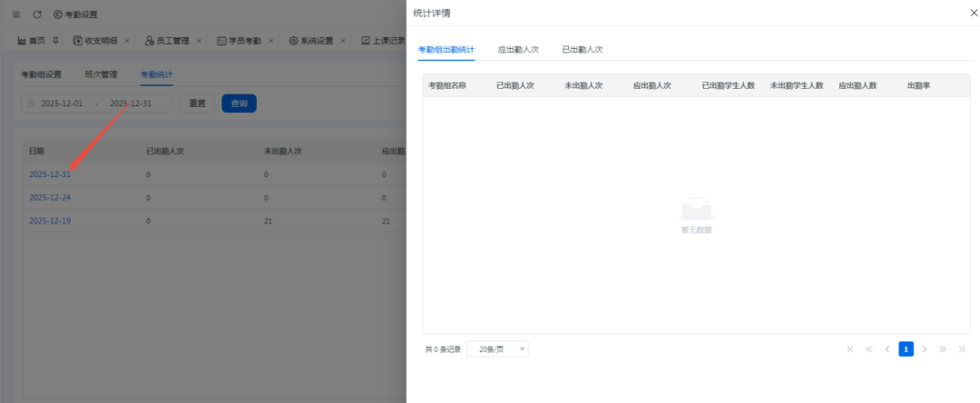Select the 考勤组出勤统计 tab
The width and height of the screenshot is (980, 403).
tap(446, 49)
